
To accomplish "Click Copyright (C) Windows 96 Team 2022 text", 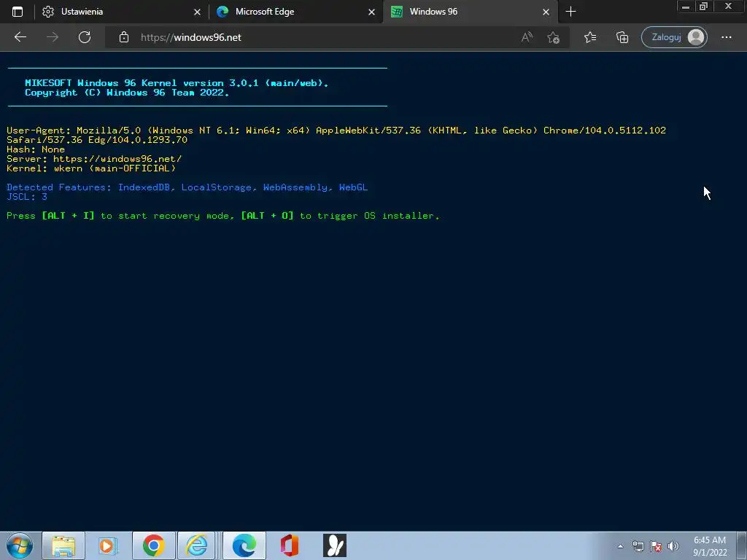I will click(127, 93).
